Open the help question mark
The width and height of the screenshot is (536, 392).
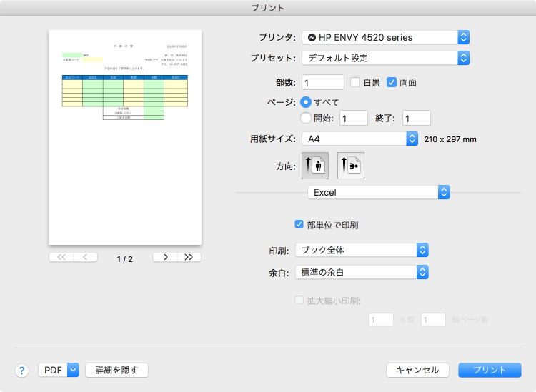point(21,370)
